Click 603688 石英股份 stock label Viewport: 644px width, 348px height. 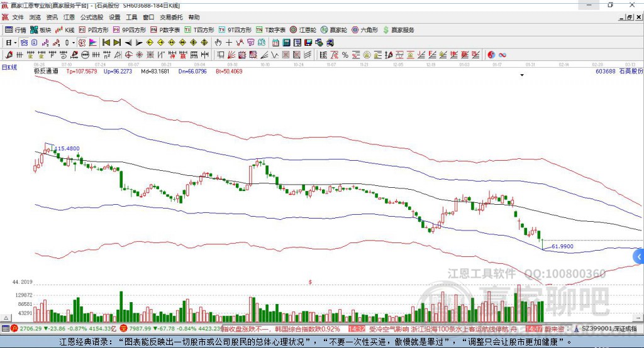point(619,71)
